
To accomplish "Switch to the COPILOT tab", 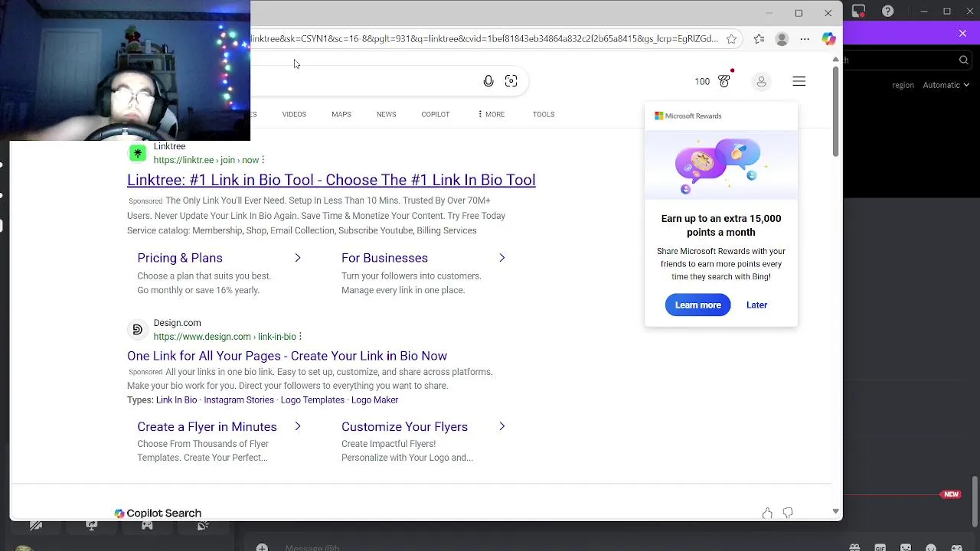I will (436, 114).
